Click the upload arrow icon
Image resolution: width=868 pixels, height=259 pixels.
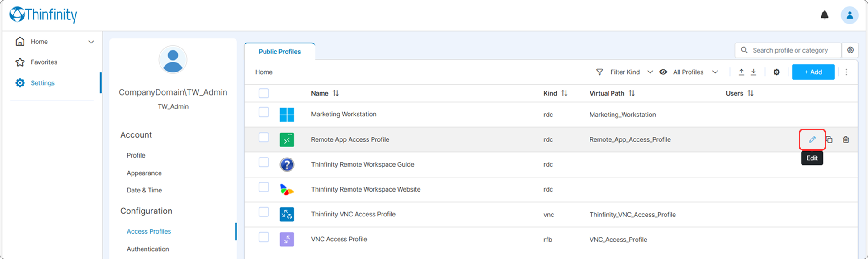(741, 72)
